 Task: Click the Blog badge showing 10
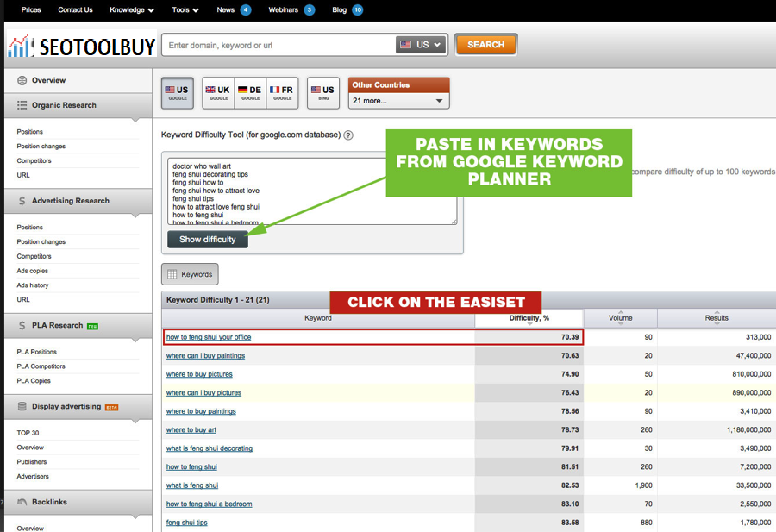click(x=357, y=9)
